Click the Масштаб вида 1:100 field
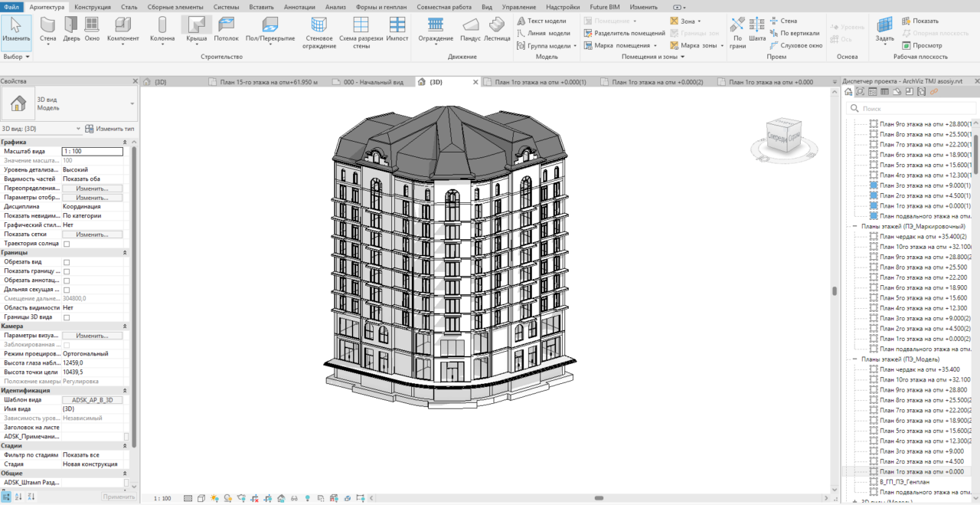This screenshot has height=505, width=980. tap(92, 152)
